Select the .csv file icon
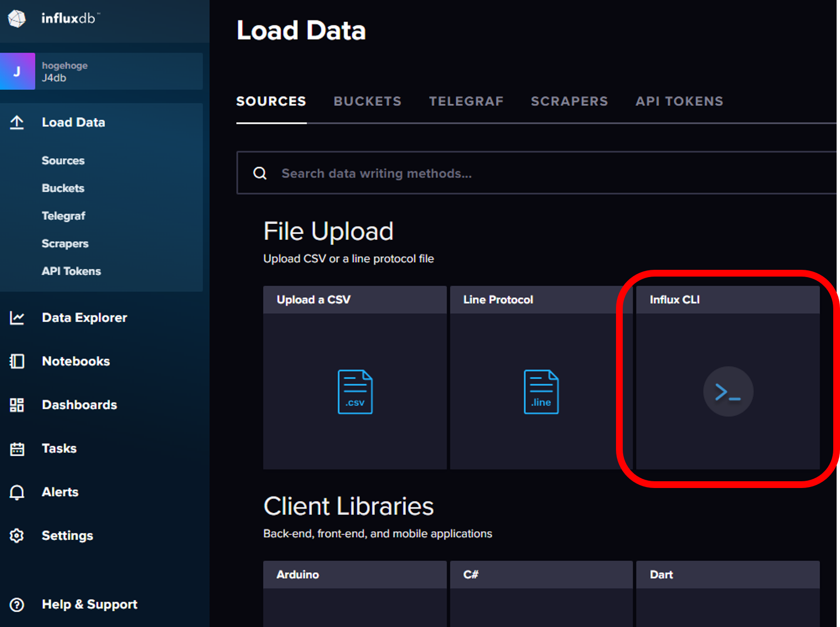This screenshot has height=627, width=840. 355,391
